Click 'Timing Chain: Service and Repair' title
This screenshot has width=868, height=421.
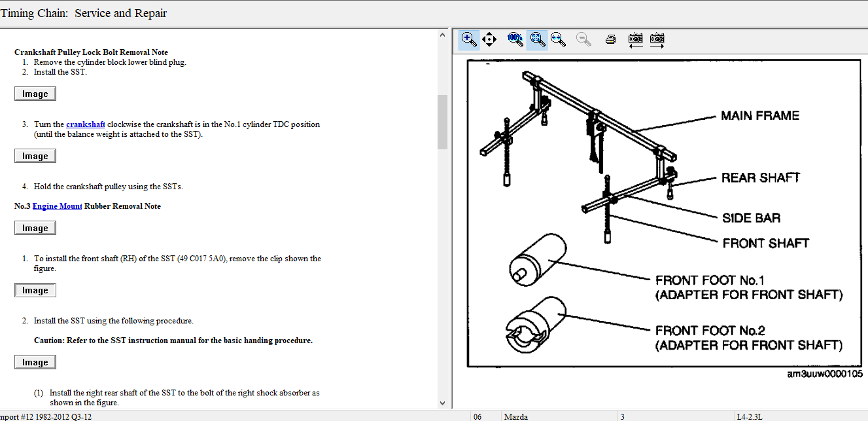tap(84, 13)
